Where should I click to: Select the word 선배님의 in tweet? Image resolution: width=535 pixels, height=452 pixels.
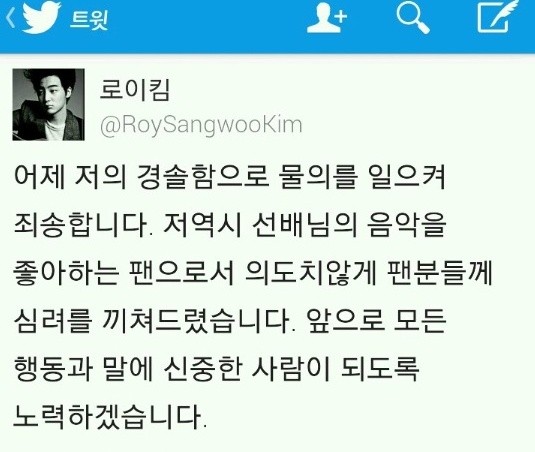point(304,225)
